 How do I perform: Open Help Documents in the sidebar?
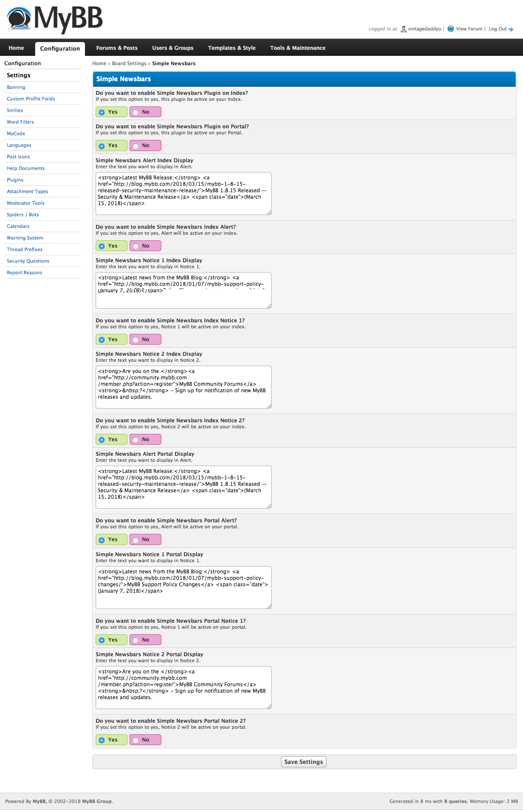tap(26, 168)
